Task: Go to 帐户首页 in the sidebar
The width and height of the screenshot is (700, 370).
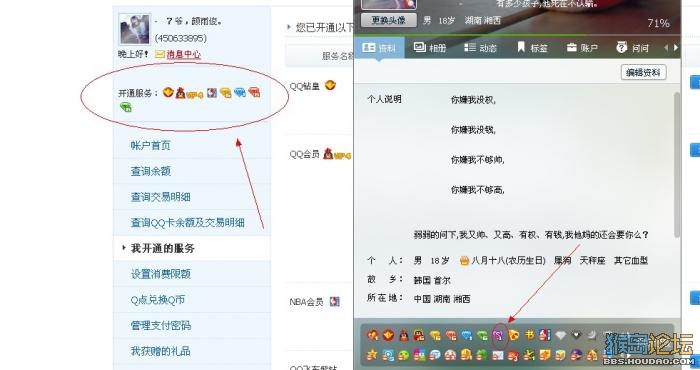Action: (x=150, y=146)
